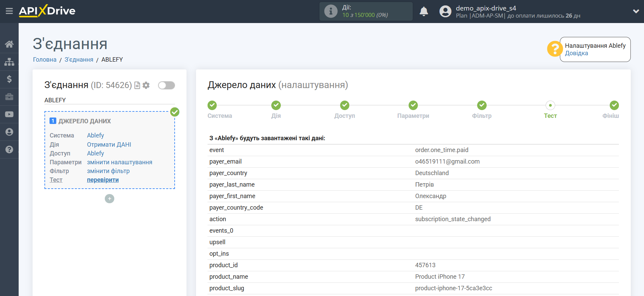Click перевірити test link
644x296 pixels.
point(103,180)
